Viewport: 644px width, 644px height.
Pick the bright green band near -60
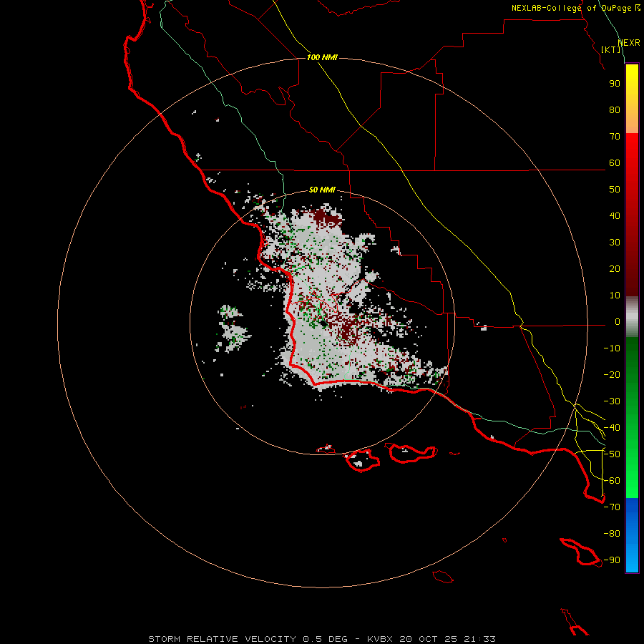(x=632, y=481)
